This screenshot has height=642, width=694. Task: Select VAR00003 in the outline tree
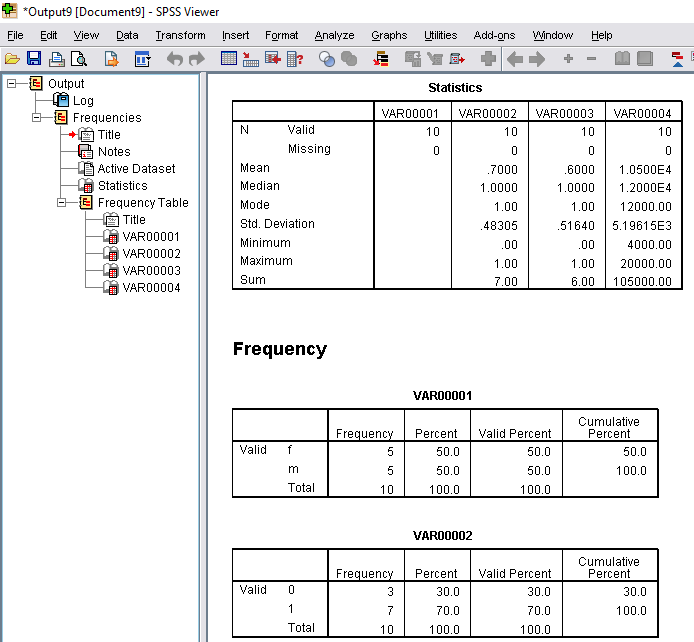151,271
